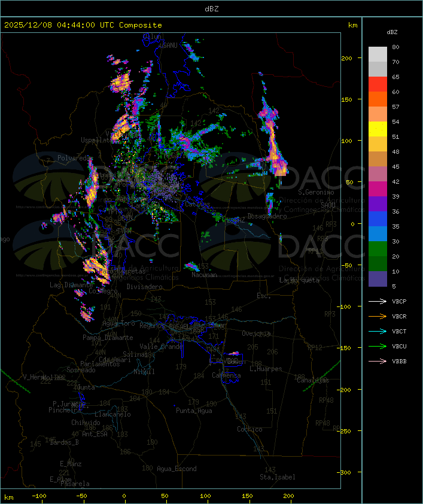This screenshot has height=504, width=423.
Task: Click the 65 value on the dBZ scale
Action: [x=395, y=77]
